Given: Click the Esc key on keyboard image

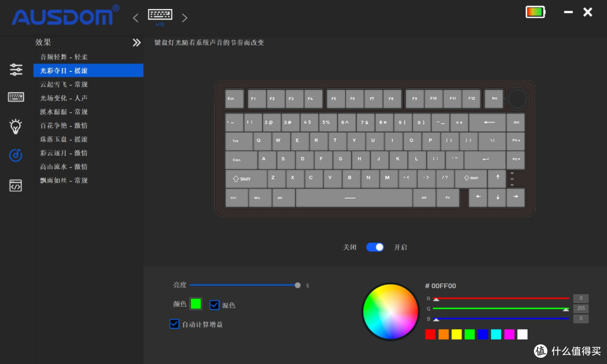Looking at the screenshot, I should (x=234, y=99).
